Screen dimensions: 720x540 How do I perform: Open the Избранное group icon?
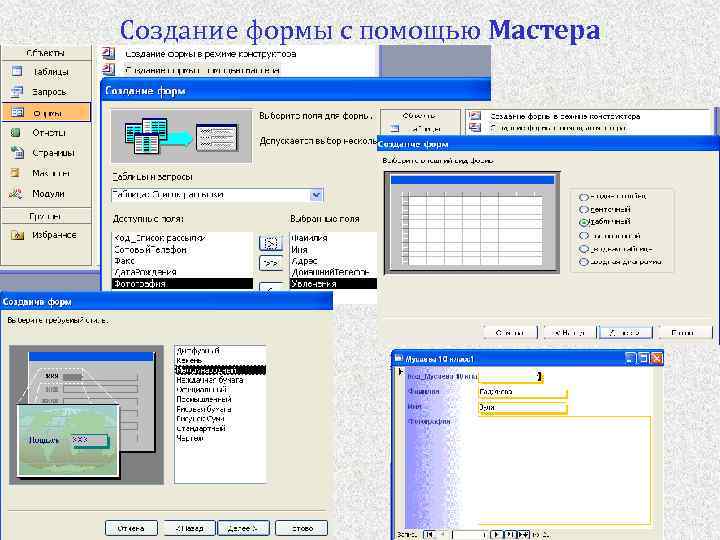[17, 235]
